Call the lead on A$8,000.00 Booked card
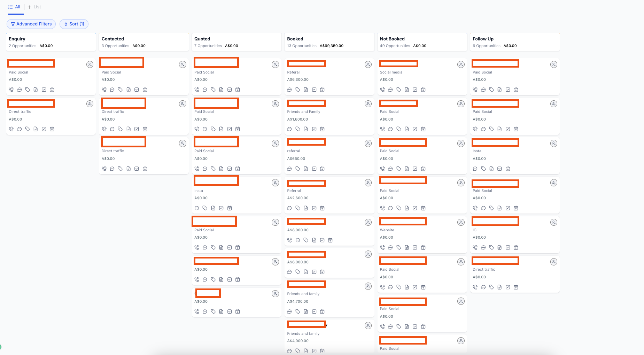The height and width of the screenshot is (355, 644). [289, 240]
